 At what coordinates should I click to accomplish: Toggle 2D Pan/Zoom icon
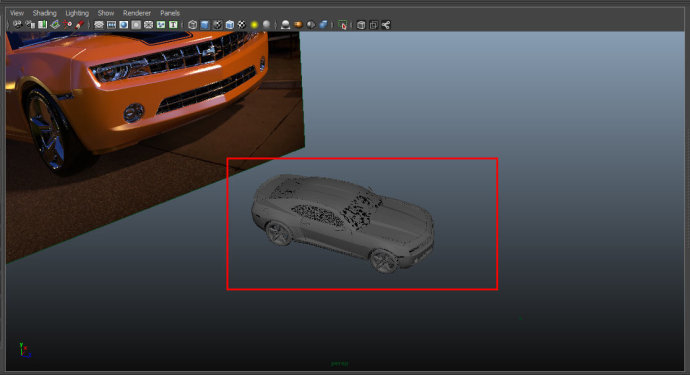67,25
